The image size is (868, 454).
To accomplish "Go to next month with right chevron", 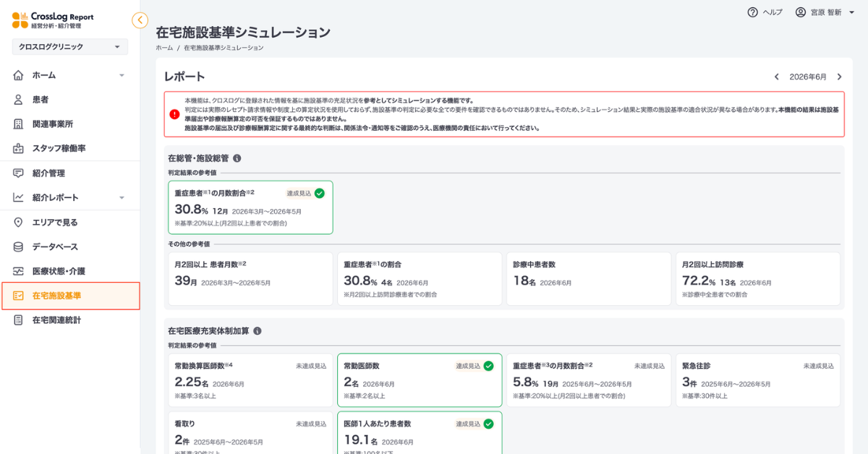I will [x=839, y=77].
